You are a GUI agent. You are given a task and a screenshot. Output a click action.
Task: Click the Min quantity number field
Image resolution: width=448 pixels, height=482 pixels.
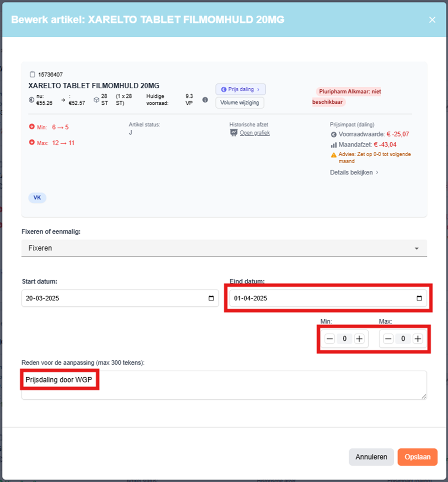(x=345, y=339)
